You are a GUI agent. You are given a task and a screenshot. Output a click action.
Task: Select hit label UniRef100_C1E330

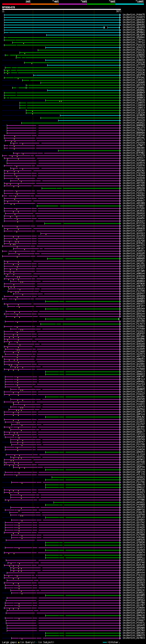(x=133, y=110)
